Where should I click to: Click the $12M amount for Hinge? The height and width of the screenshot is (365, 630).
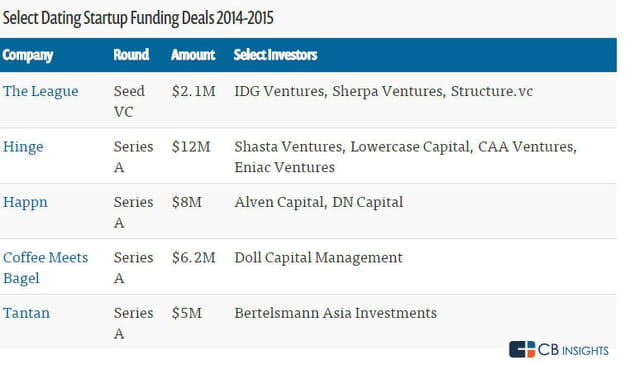click(x=191, y=147)
